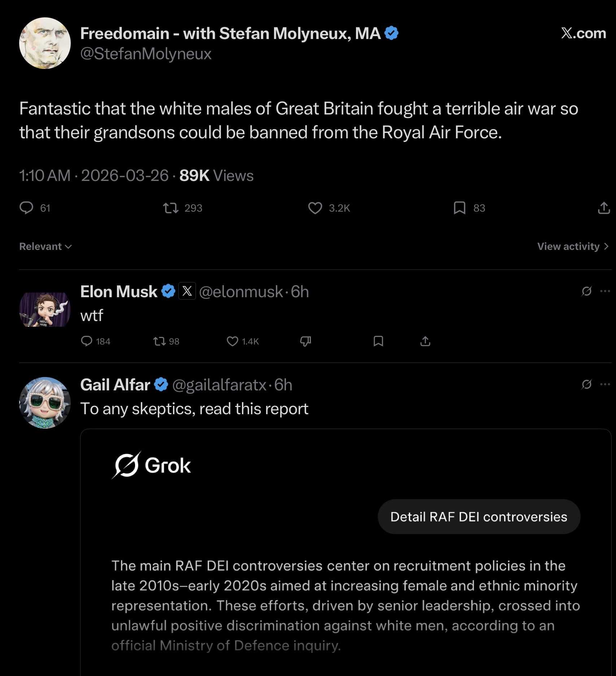Screen dimensions: 616x676
Task: Reply to the main Freedomain post
Action: pos(26,208)
